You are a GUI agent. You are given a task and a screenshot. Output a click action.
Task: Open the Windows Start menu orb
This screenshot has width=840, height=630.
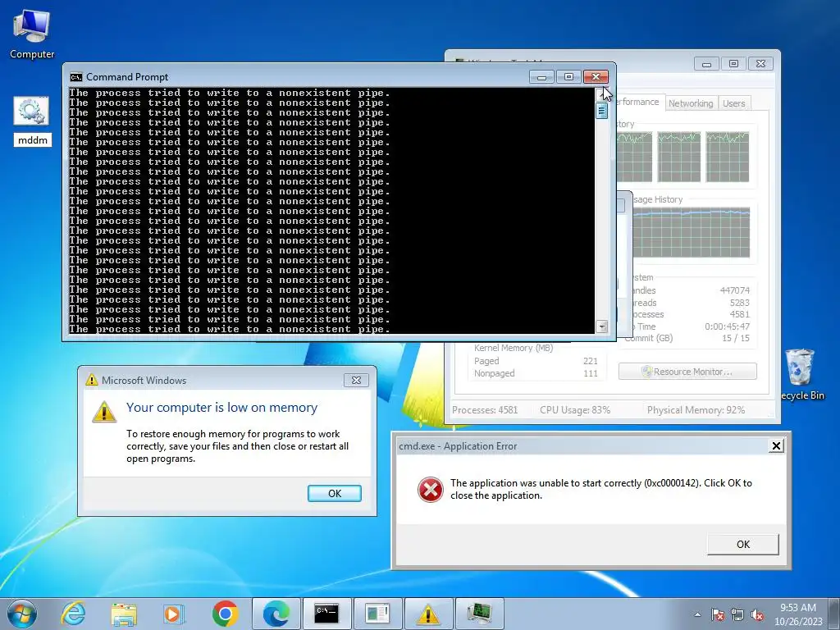click(x=22, y=614)
